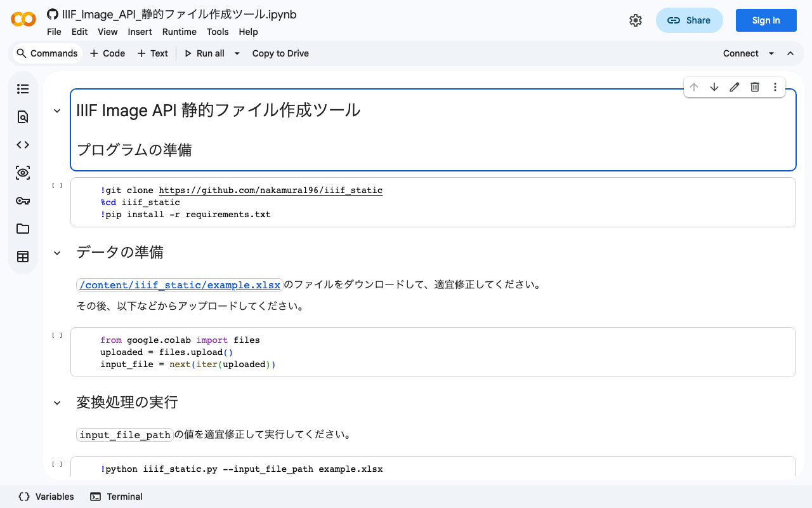The width and height of the screenshot is (812, 508).
Task: Expand the Run all dropdown arrow
Action: coord(236,53)
